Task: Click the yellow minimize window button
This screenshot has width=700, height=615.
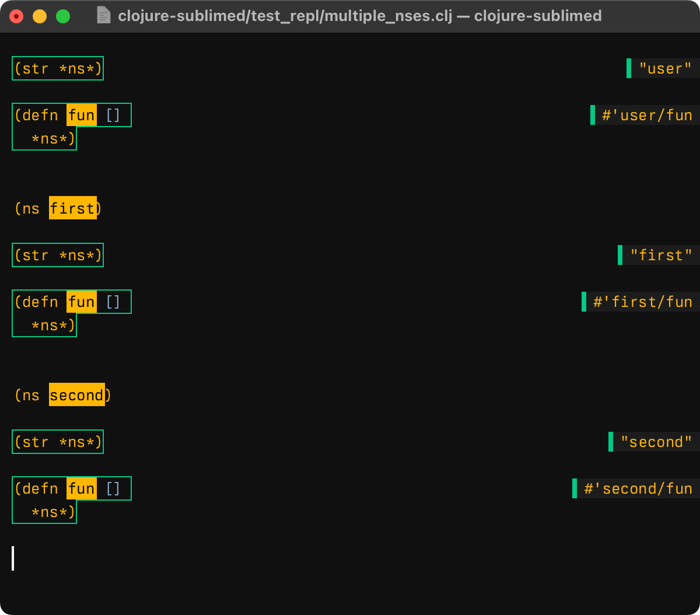Action: tap(40, 16)
